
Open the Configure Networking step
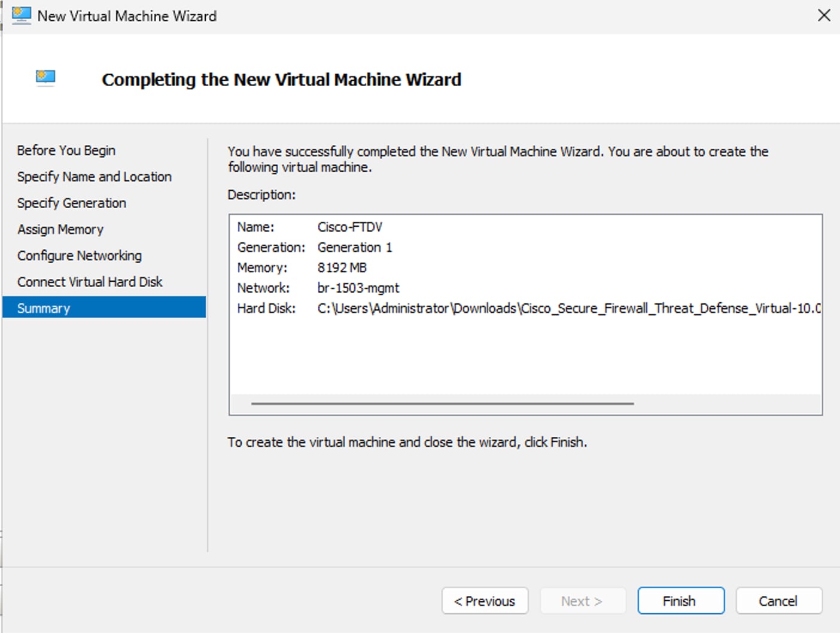80,255
